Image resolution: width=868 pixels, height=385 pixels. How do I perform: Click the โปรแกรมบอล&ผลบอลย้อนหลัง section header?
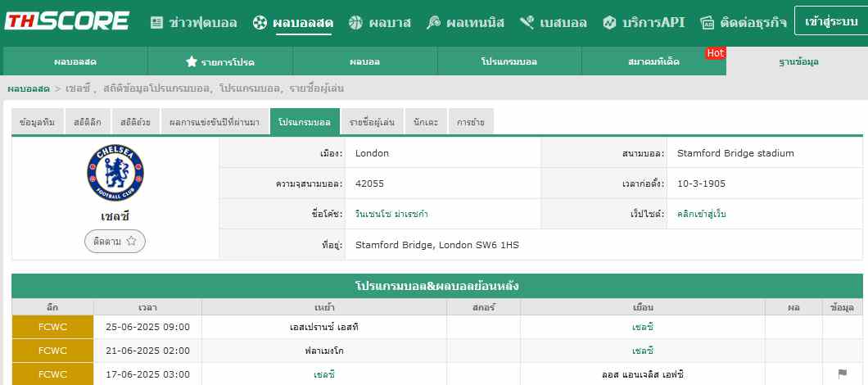(436, 287)
